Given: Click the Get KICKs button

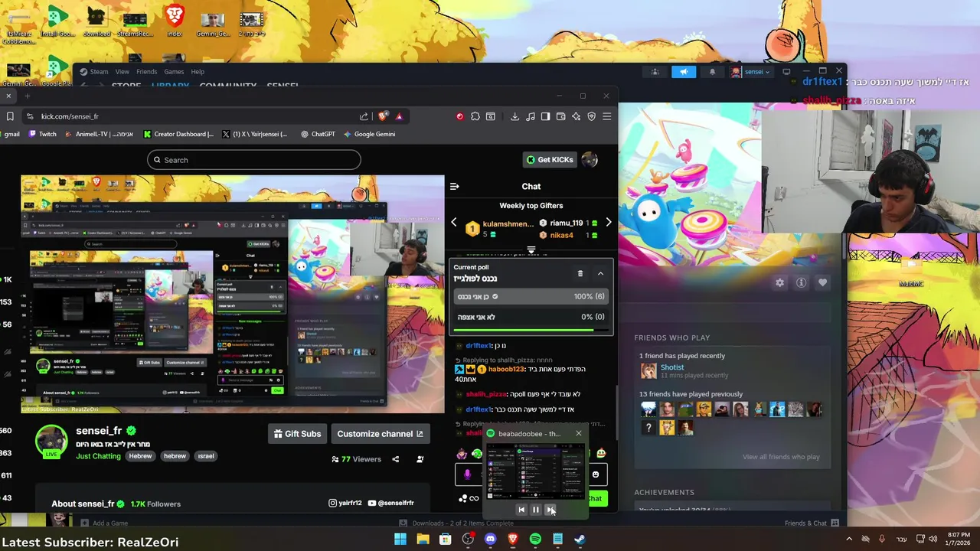Looking at the screenshot, I should pos(550,160).
